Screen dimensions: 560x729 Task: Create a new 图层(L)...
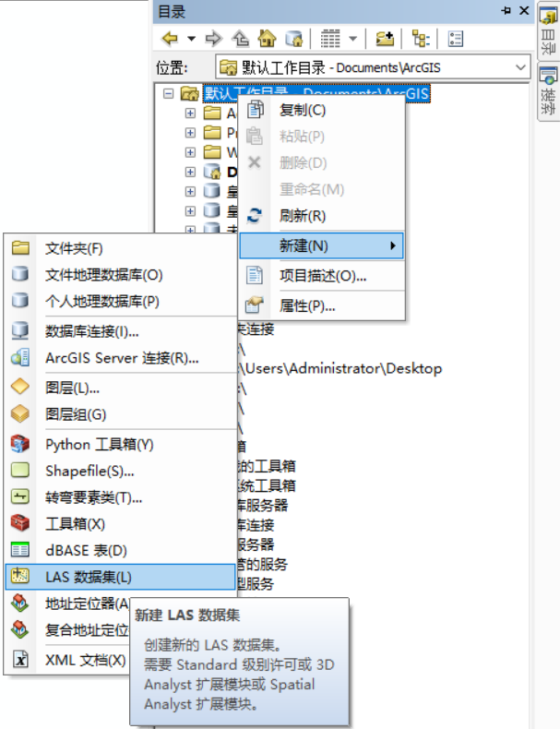pos(121,388)
